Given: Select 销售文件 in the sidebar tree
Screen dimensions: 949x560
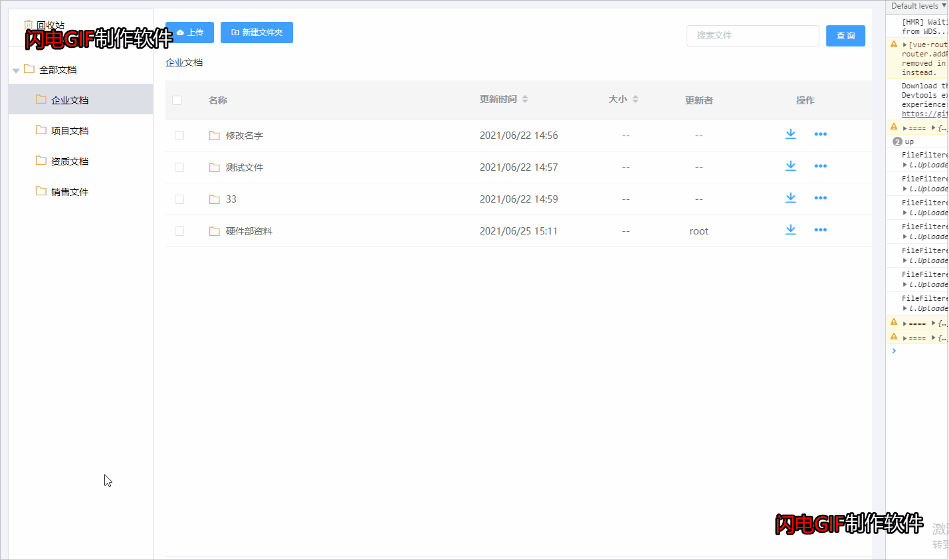Looking at the screenshot, I should [80, 191].
